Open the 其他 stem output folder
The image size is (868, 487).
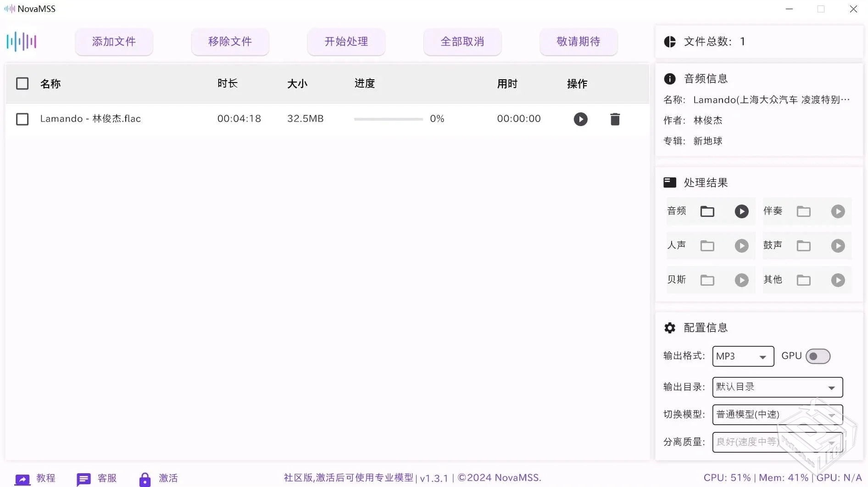[x=803, y=280]
